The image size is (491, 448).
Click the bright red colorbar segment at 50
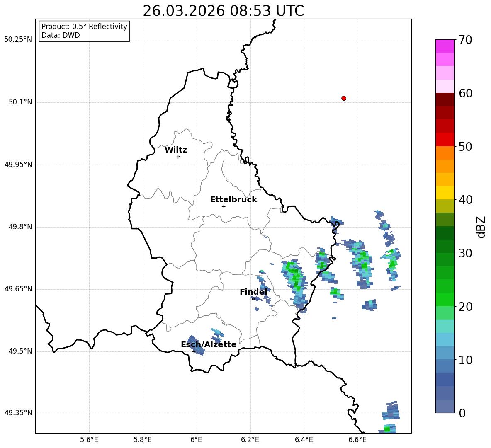[x=445, y=140]
